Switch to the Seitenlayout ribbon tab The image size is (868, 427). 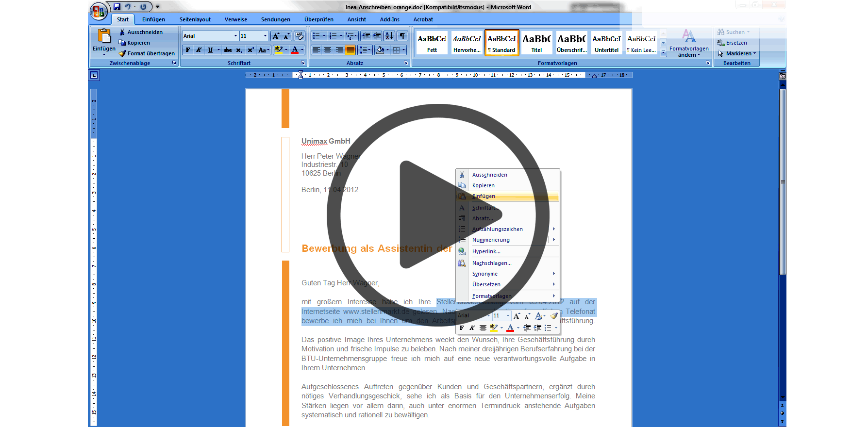(x=195, y=19)
